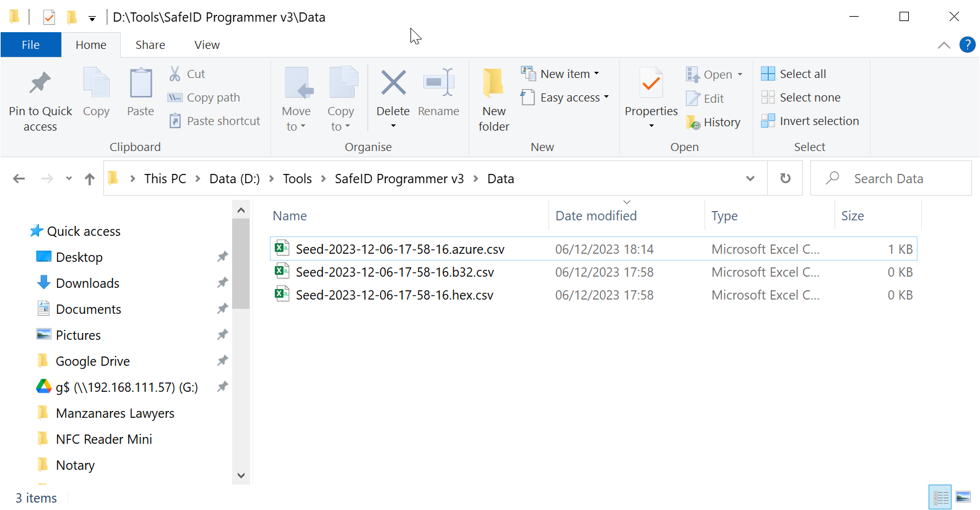Click the Rename icon

pyautogui.click(x=438, y=83)
